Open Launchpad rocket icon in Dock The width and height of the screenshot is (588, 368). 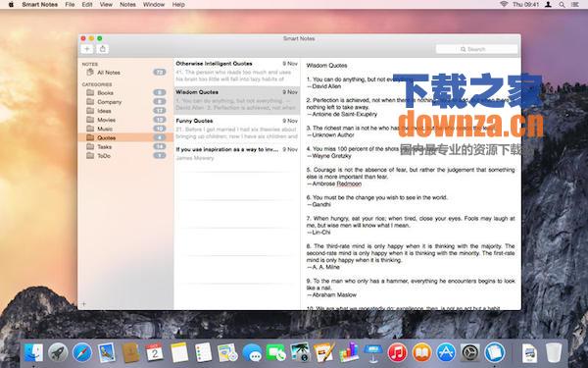pyautogui.click(x=58, y=353)
